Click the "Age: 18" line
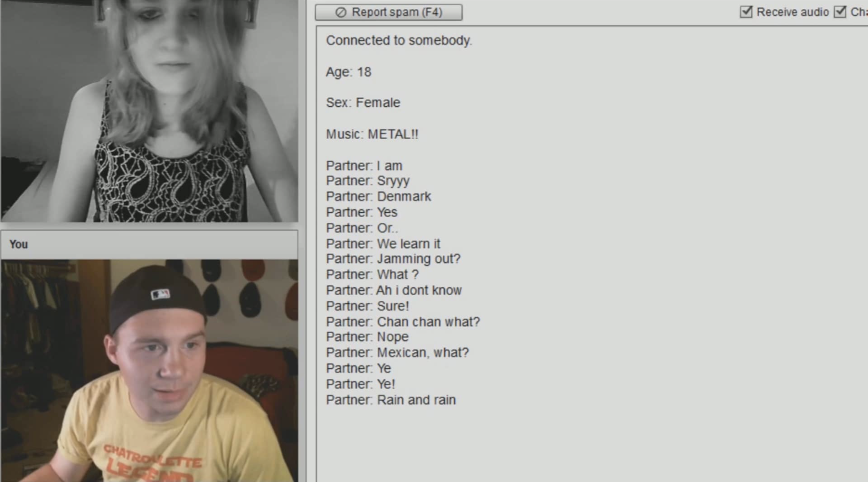Viewport: 868px width, 482px height. coord(348,72)
